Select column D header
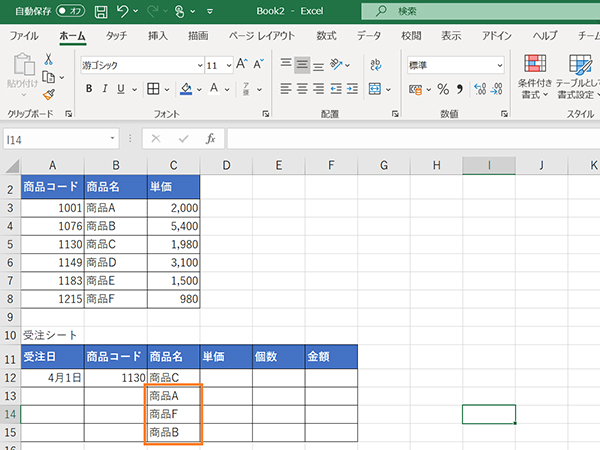Screen dimensions: 600x450 coord(226,164)
